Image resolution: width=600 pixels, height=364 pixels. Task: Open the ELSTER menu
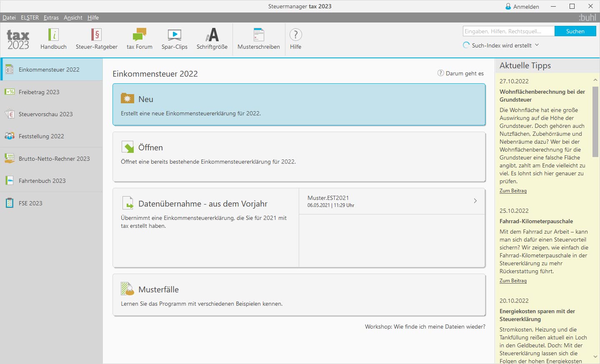(30, 17)
